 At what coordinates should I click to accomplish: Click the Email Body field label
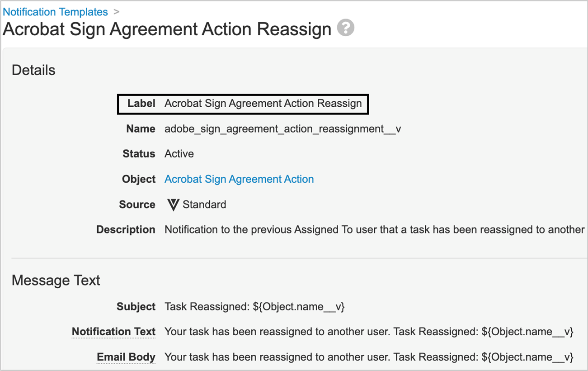tap(126, 357)
